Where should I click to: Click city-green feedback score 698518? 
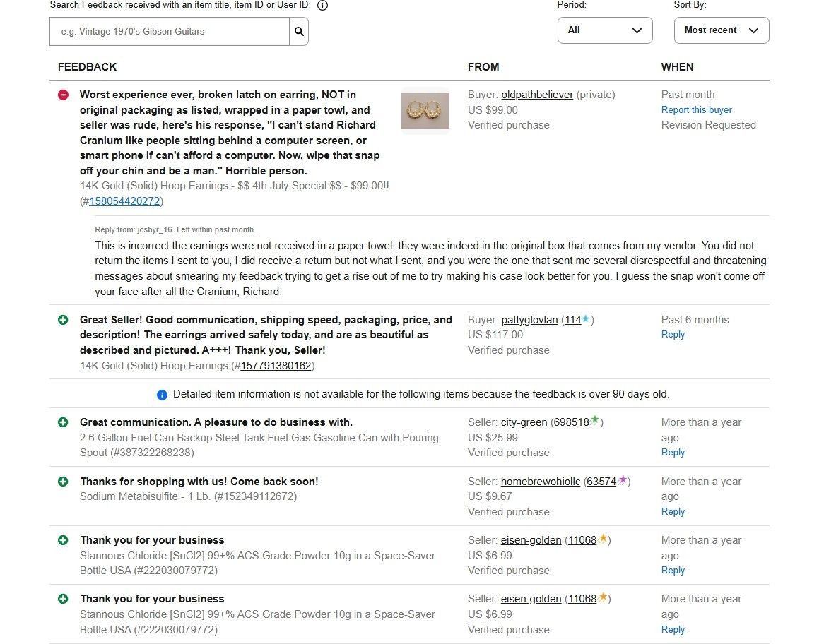[x=572, y=422]
